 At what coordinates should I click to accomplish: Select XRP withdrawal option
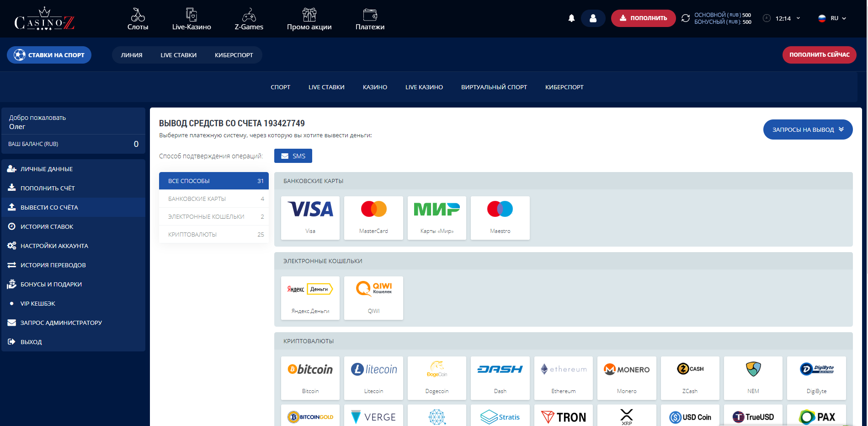click(x=627, y=415)
